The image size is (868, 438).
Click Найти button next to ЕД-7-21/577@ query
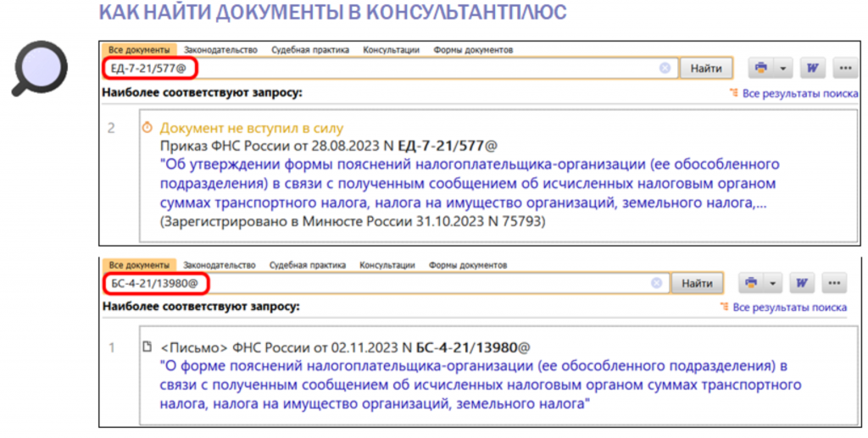[x=706, y=68]
